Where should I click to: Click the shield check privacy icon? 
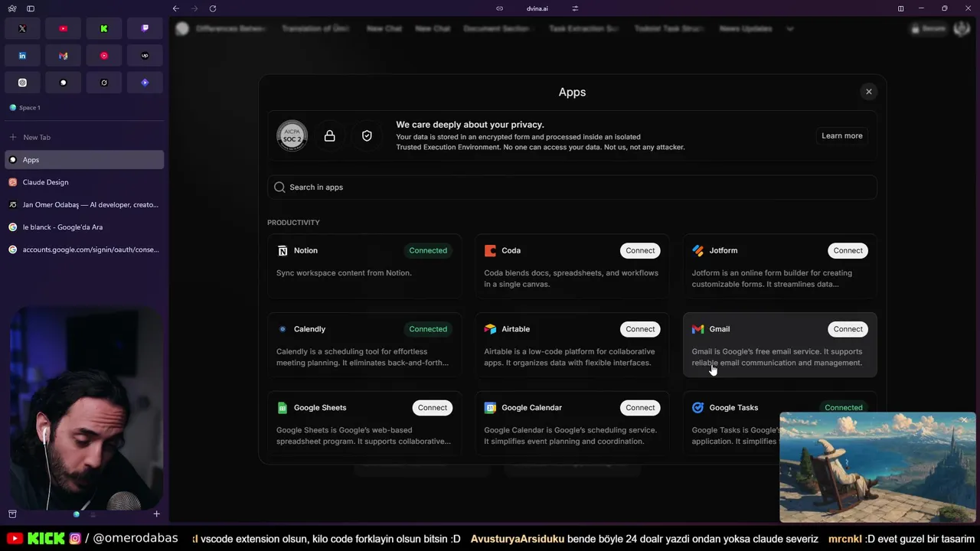(x=367, y=135)
